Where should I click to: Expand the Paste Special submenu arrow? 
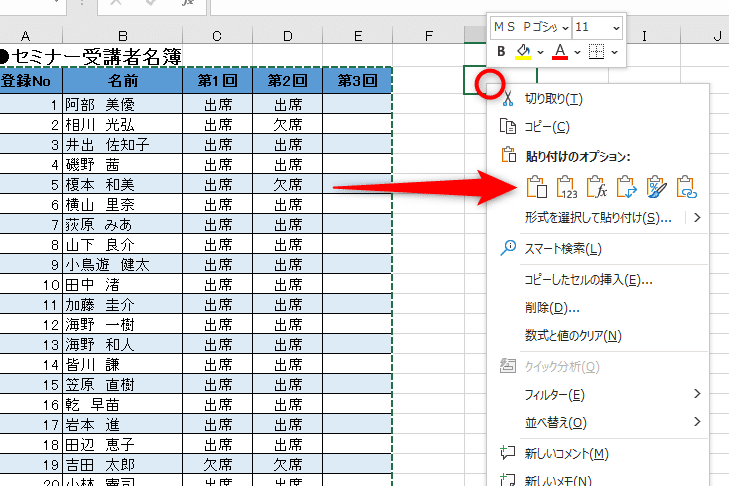(696, 217)
